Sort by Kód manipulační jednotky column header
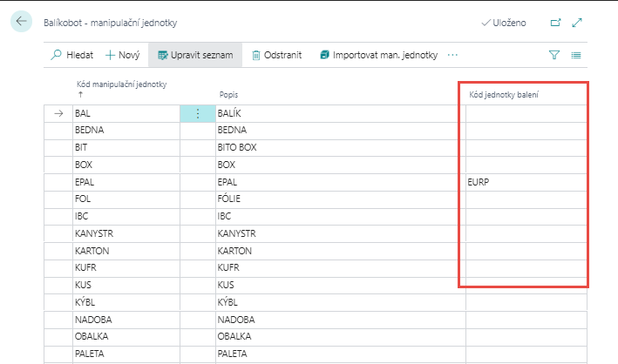This screenshot has height=364, width=618. click(122, 84)
